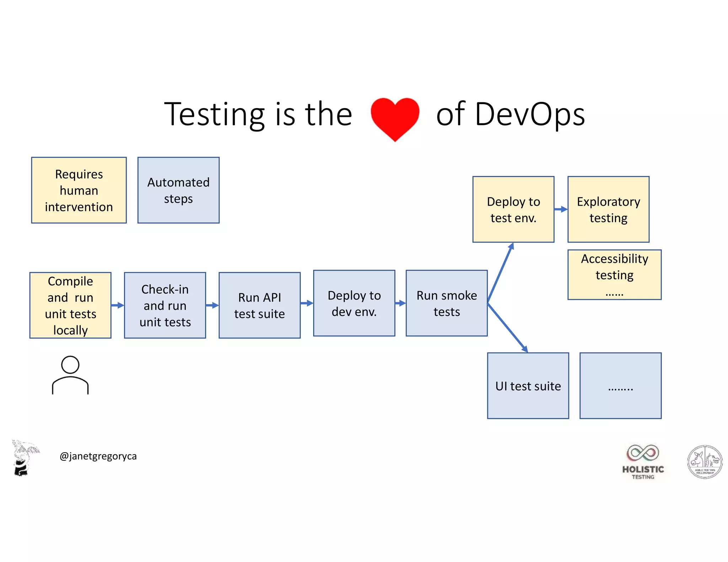Click the Run smoke tests box
The width and height of the screenshot is (728, 562).
point(446,303)
